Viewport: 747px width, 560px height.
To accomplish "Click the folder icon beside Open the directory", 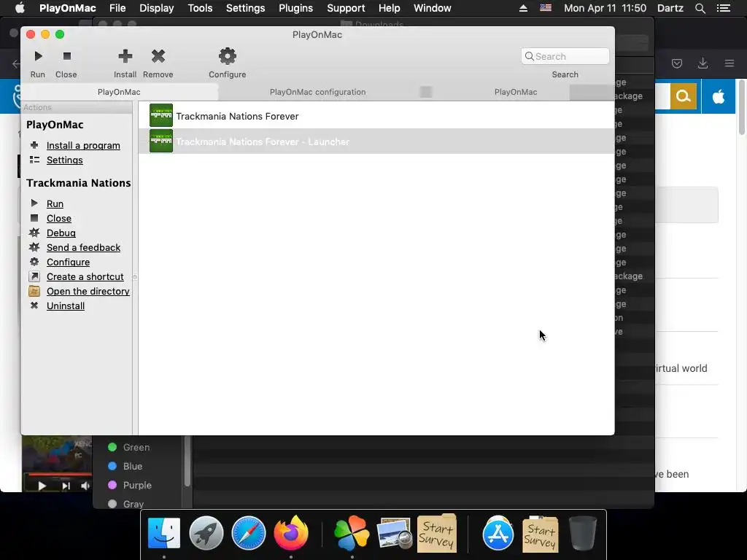I will (34, 291).
